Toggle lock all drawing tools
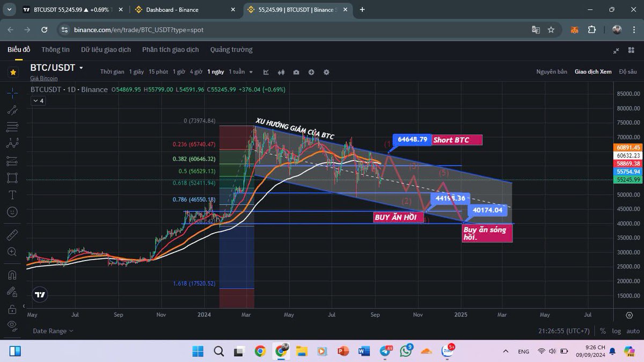The width and height of the screenshot is (644, 362). click(x=13, y=309)
